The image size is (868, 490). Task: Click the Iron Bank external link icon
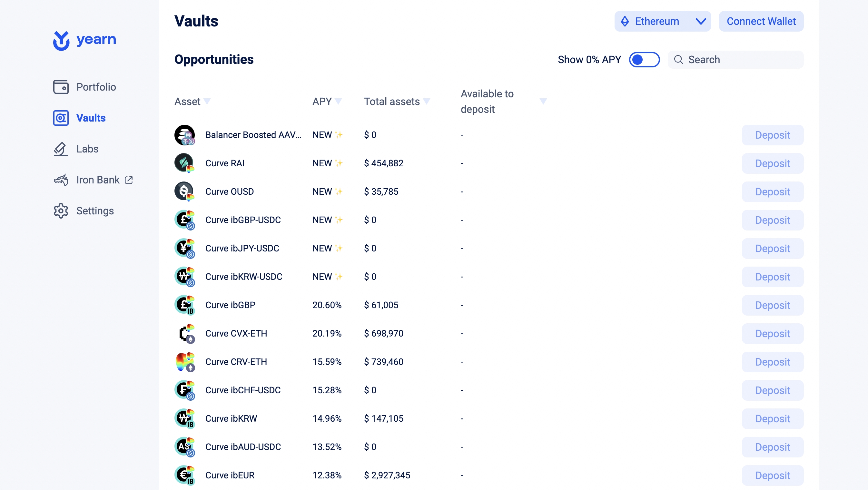click(x=129, y=180)
